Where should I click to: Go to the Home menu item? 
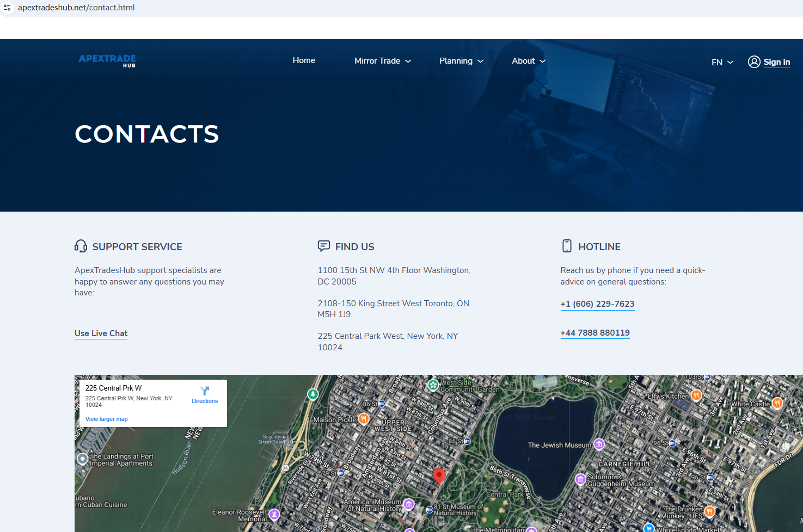click(304, 60)
